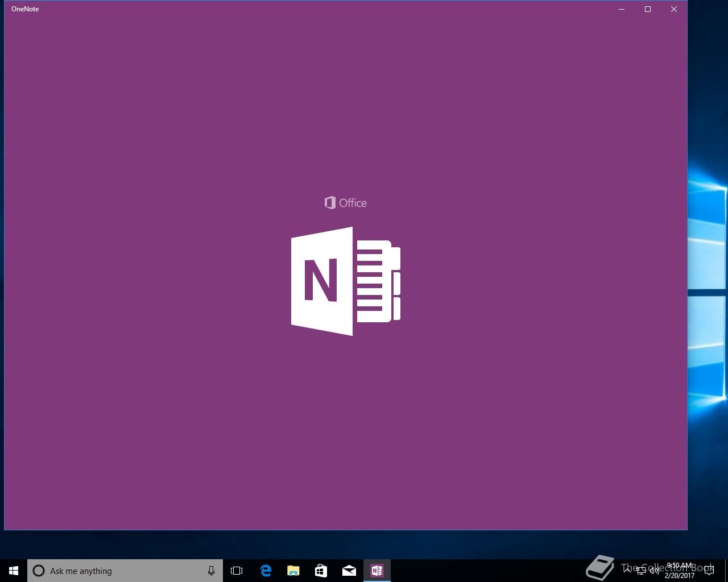Show desktop via the taskbar's far-right sliver

(x=726, y=571)
